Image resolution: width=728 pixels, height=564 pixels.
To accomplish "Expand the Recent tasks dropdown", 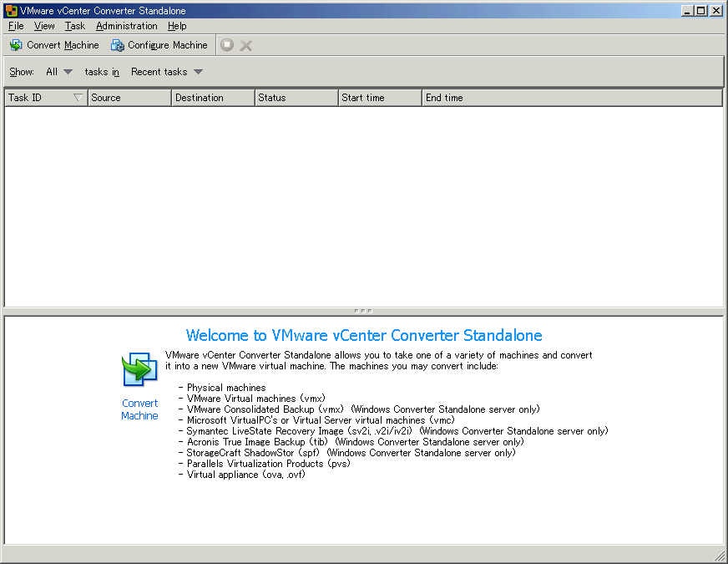I will click(167, 72).
